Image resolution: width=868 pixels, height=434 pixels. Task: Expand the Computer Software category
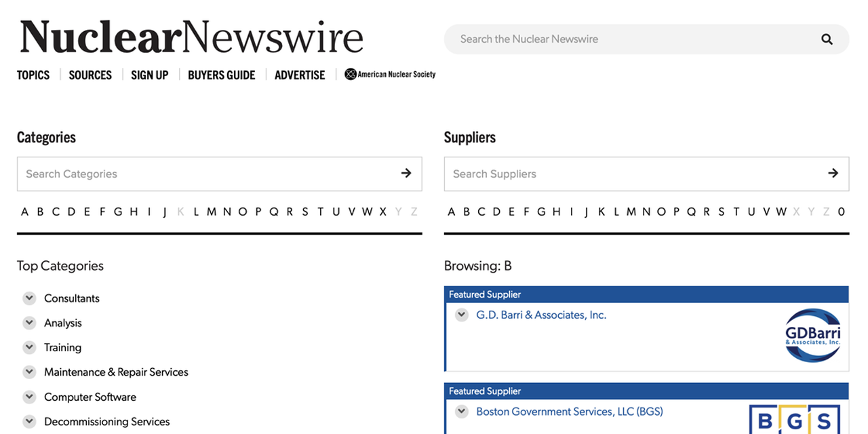point(29,397)
